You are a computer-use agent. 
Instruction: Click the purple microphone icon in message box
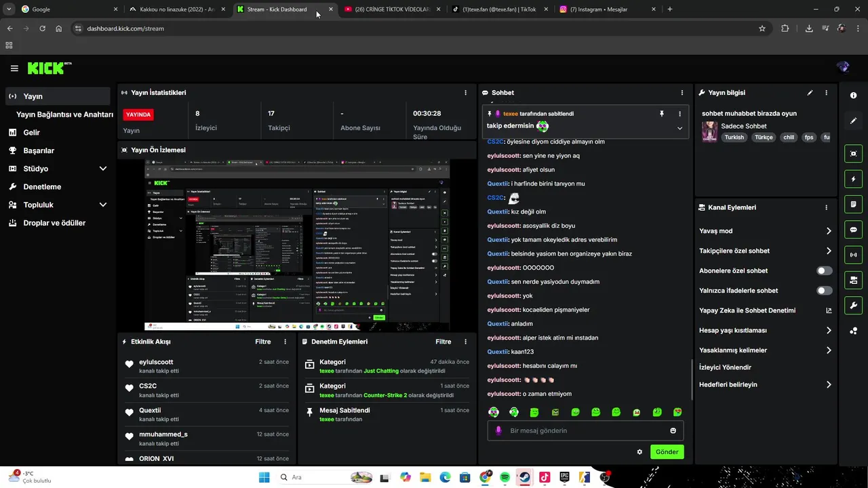coord(499,430)
